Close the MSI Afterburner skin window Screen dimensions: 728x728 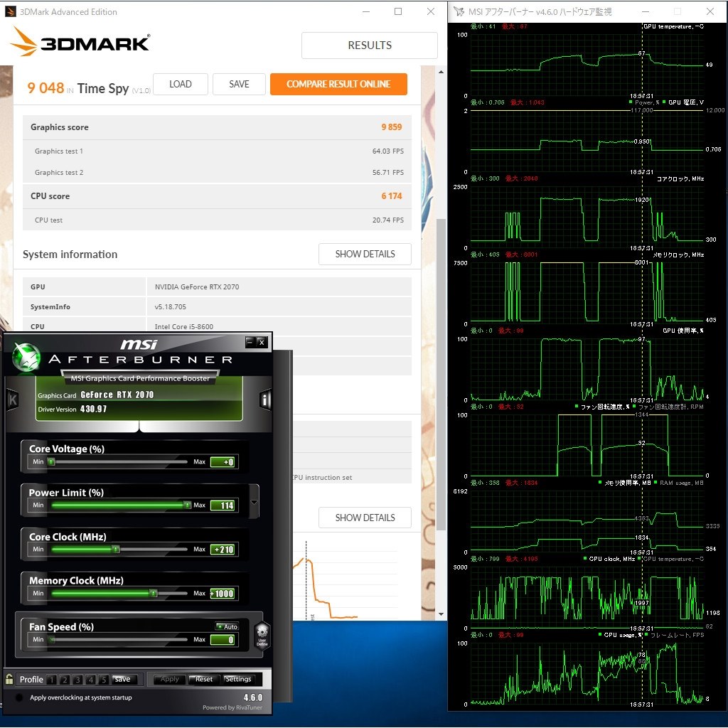point(262,342)
